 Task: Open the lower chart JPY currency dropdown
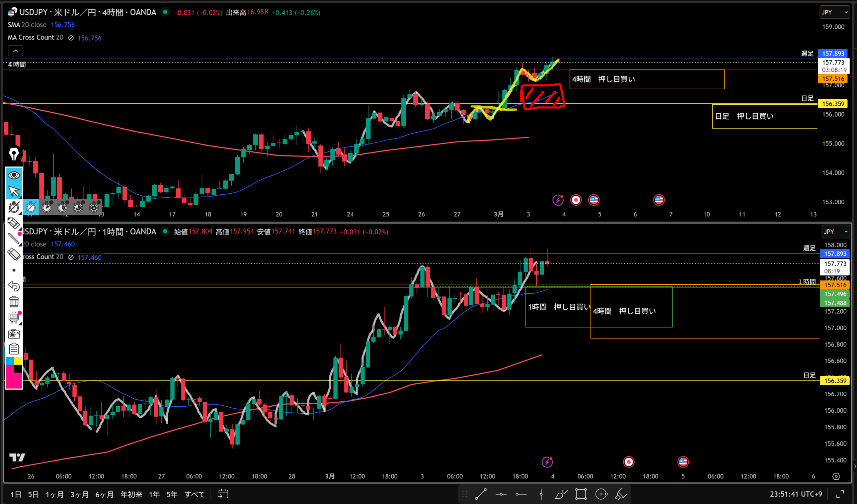836,231
